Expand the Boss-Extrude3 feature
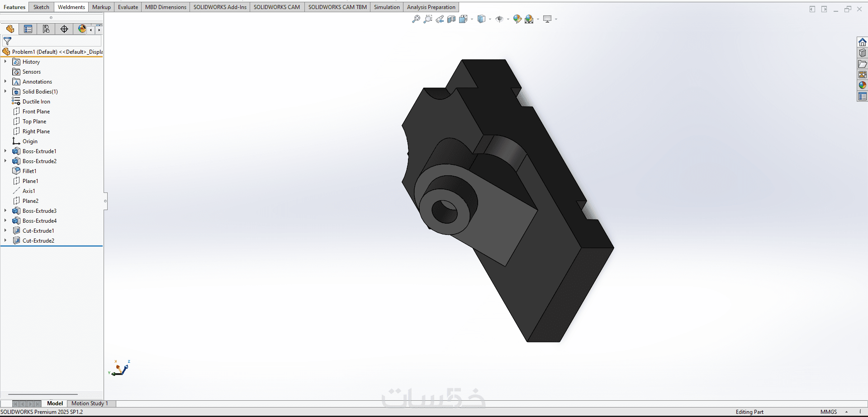 tap(5, 211)
